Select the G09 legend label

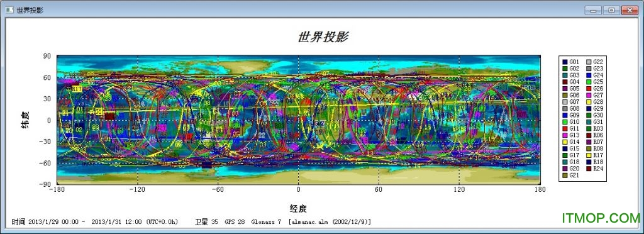[574, 115]
